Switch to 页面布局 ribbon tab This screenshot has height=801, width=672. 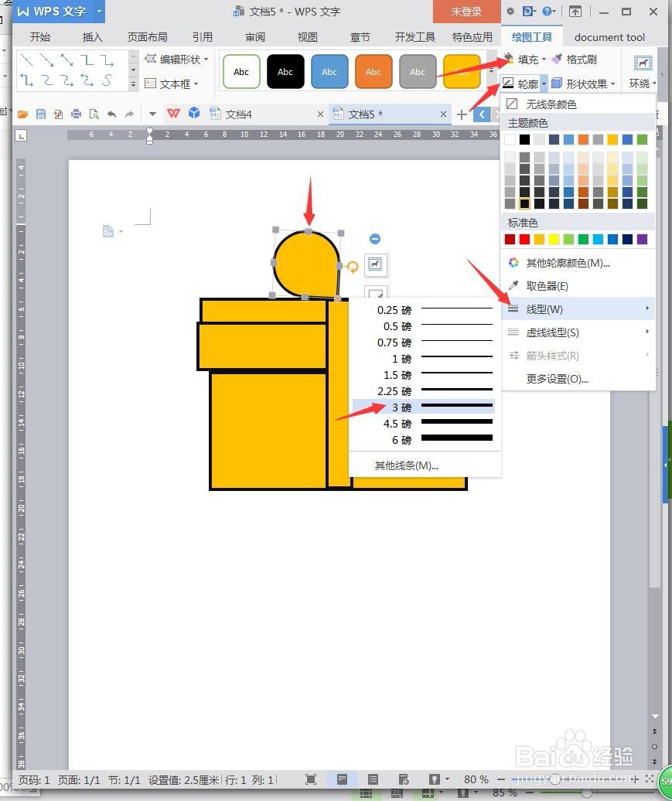tap(147, 37)
